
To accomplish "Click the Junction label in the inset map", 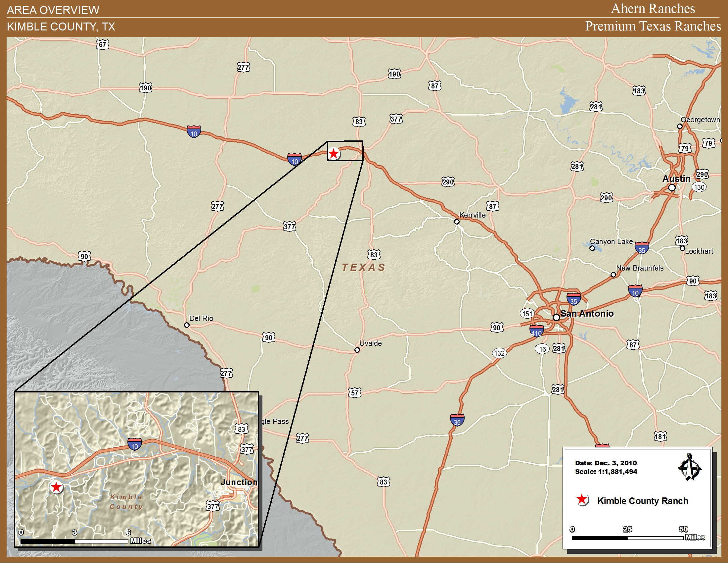I will (x=239, y=482).
